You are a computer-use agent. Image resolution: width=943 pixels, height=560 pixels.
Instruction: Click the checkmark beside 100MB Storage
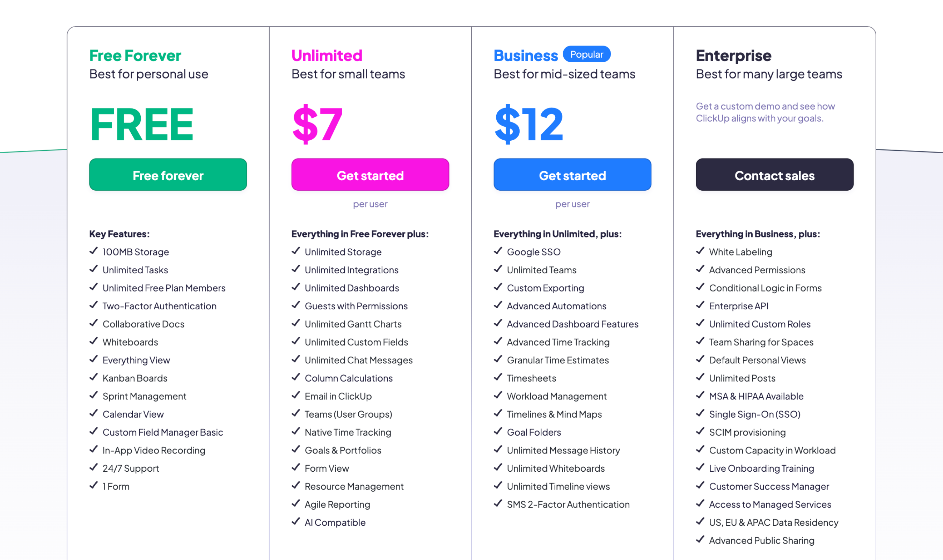click(93, 251)
